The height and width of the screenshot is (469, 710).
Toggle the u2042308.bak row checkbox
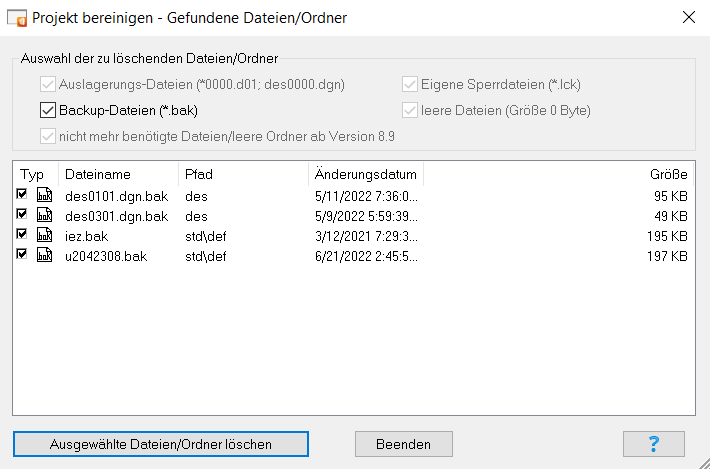coord(22,256)
